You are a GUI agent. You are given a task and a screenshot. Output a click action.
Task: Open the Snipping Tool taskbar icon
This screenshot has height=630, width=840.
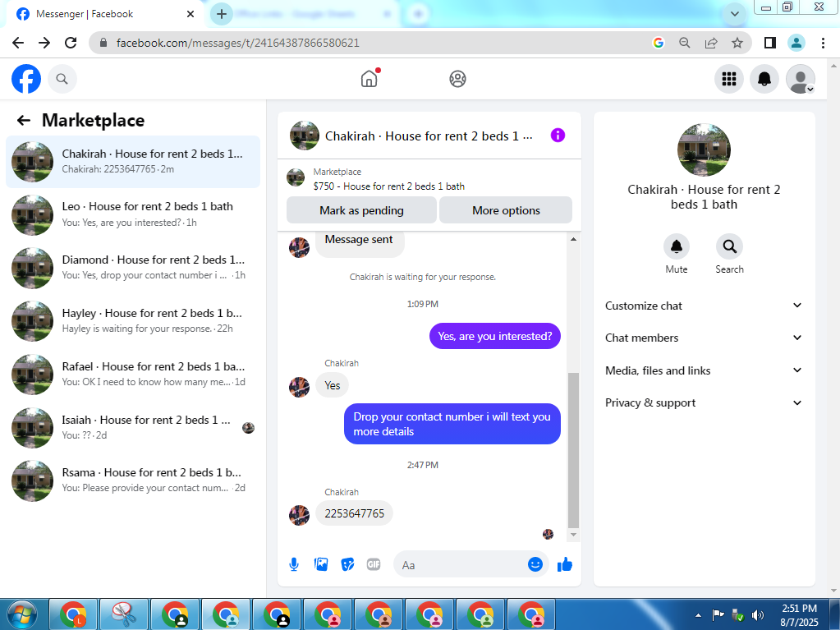123,614
